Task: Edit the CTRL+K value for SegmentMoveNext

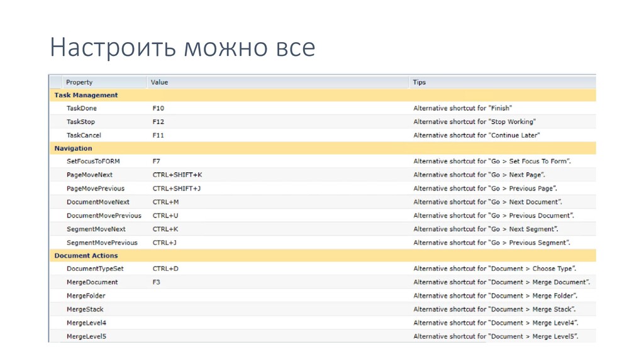Action: pos(165,229)
